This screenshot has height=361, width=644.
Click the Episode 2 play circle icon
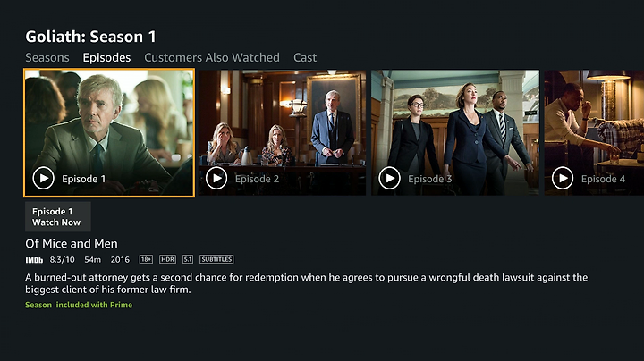coord(216,178)
